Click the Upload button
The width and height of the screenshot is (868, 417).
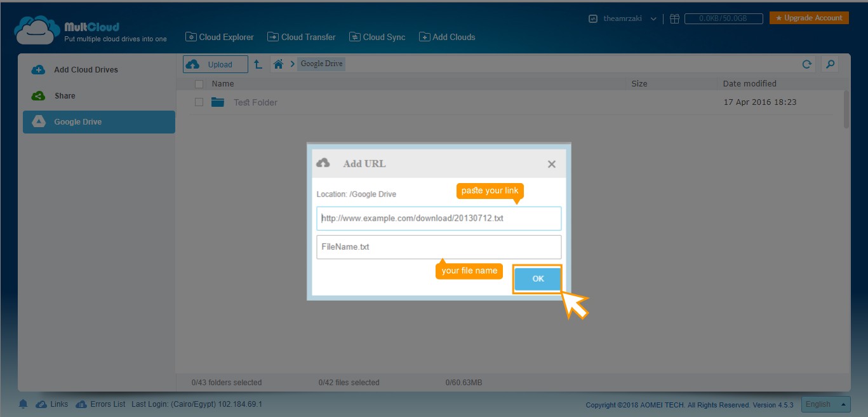coord(215,64)
